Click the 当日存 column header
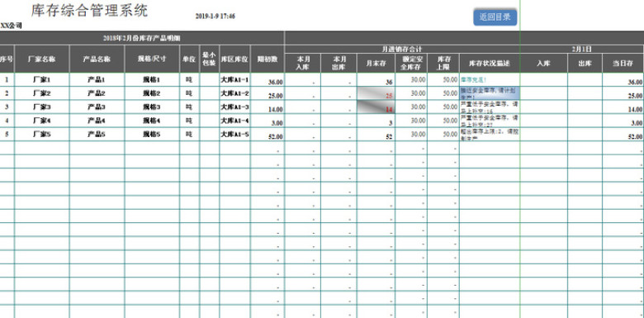 tap(623, 63)
